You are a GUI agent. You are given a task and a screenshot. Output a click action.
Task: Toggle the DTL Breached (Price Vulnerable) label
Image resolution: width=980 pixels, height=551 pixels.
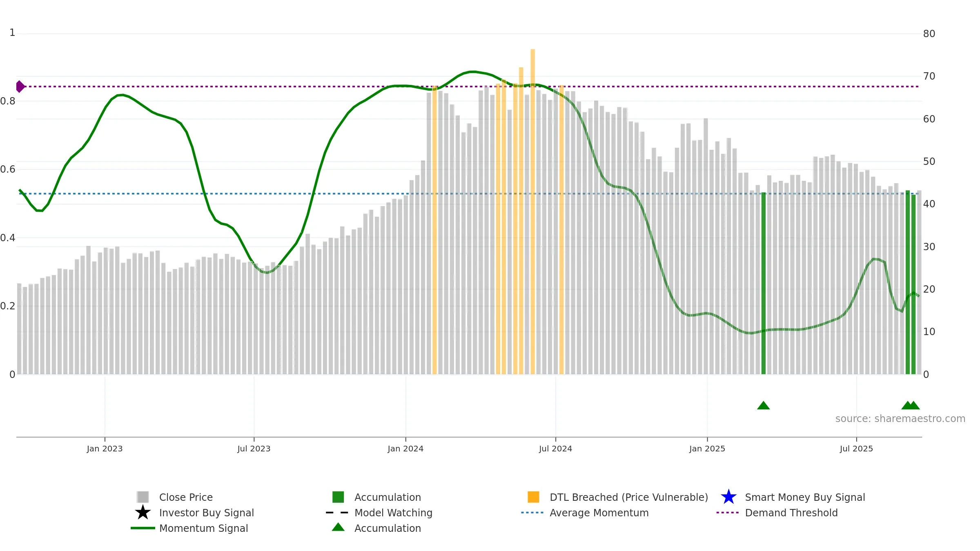(x=629, y=497)
